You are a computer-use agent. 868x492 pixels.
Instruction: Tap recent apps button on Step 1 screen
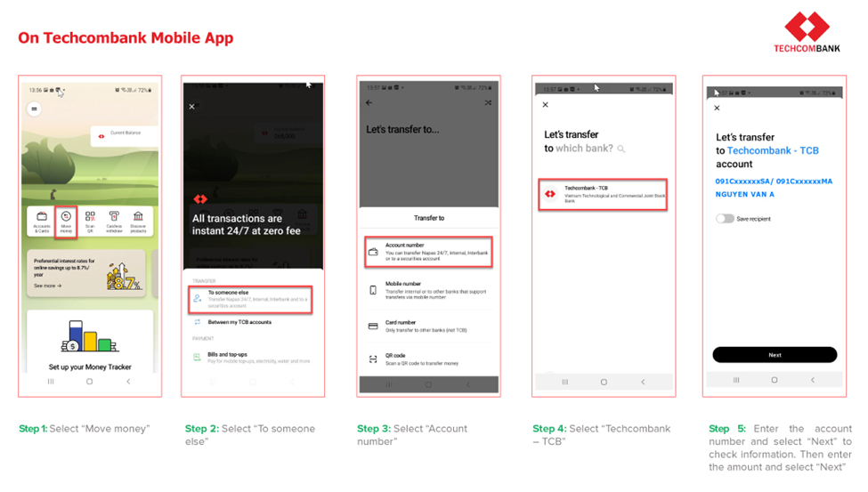51,382
